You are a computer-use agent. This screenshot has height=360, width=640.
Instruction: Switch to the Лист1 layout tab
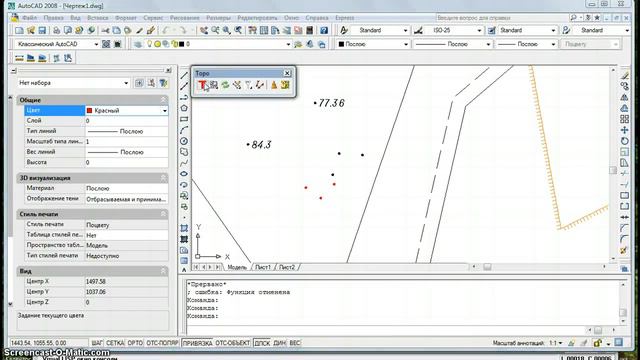[263, 267]
